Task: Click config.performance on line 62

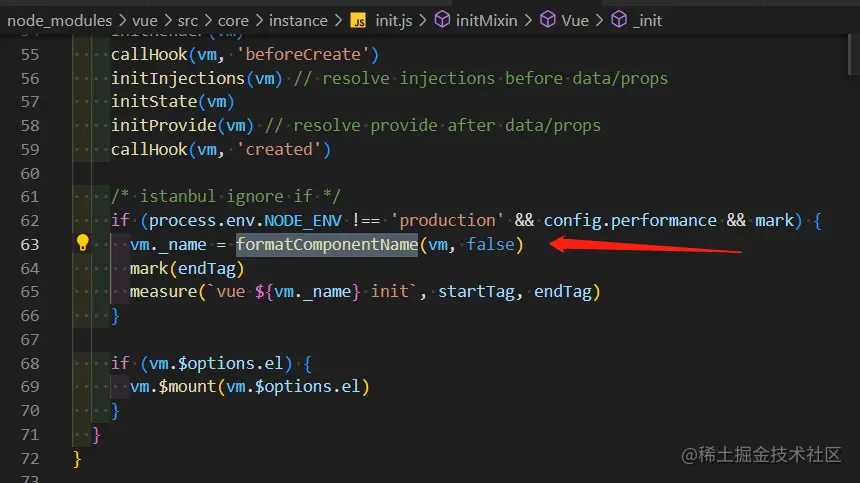Action: tap(630, 220)
